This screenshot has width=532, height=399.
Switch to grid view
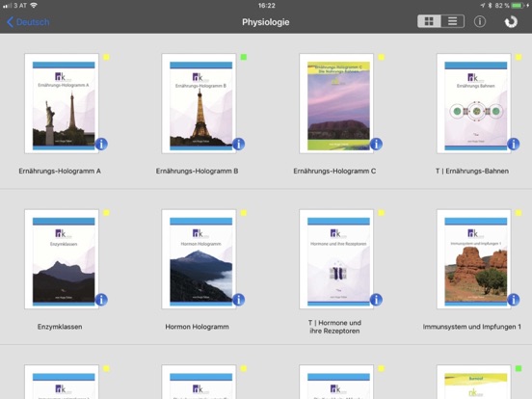(x=429, y=21)
